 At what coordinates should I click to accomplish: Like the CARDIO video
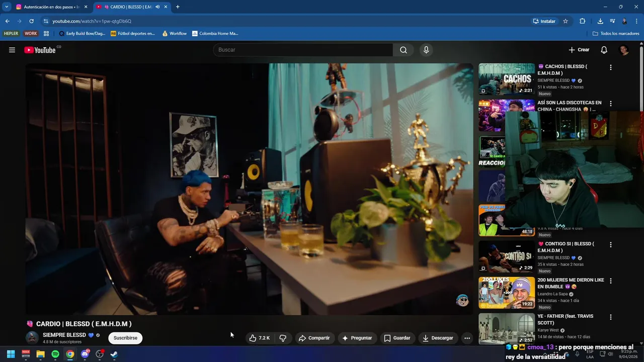pos(260,338)
